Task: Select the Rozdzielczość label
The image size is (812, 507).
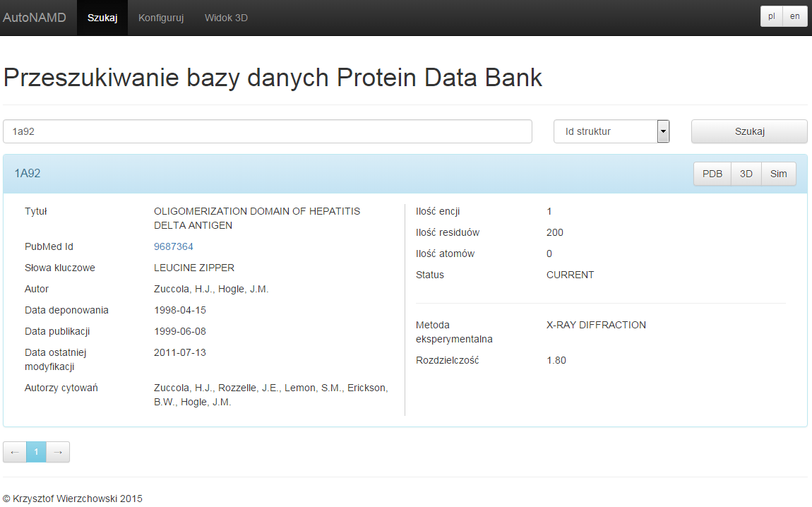Action: click(448, 360)
